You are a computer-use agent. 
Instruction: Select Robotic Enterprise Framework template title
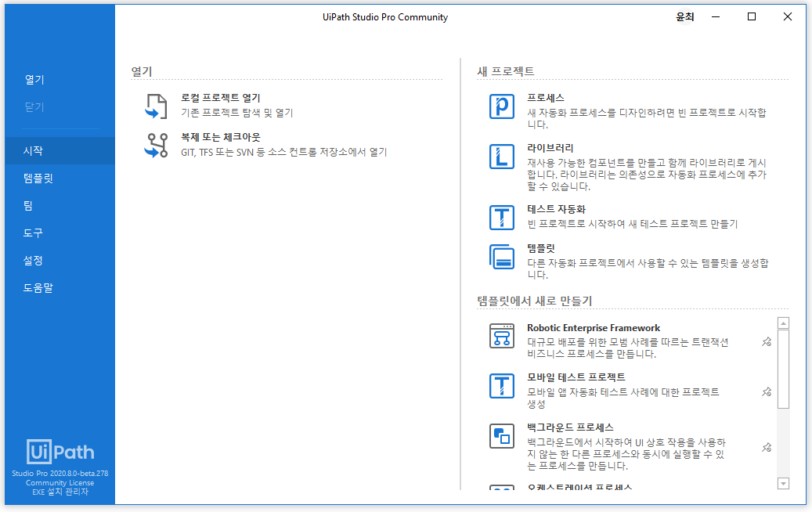[x=594, y=328]
